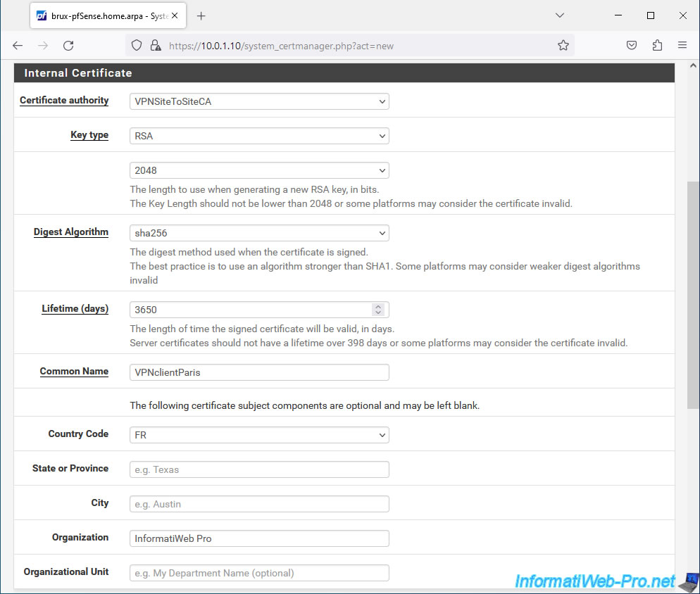Select the brux-pfSense.home.arpa tab
The image size is (700, 594).
(x=108, y=15)
